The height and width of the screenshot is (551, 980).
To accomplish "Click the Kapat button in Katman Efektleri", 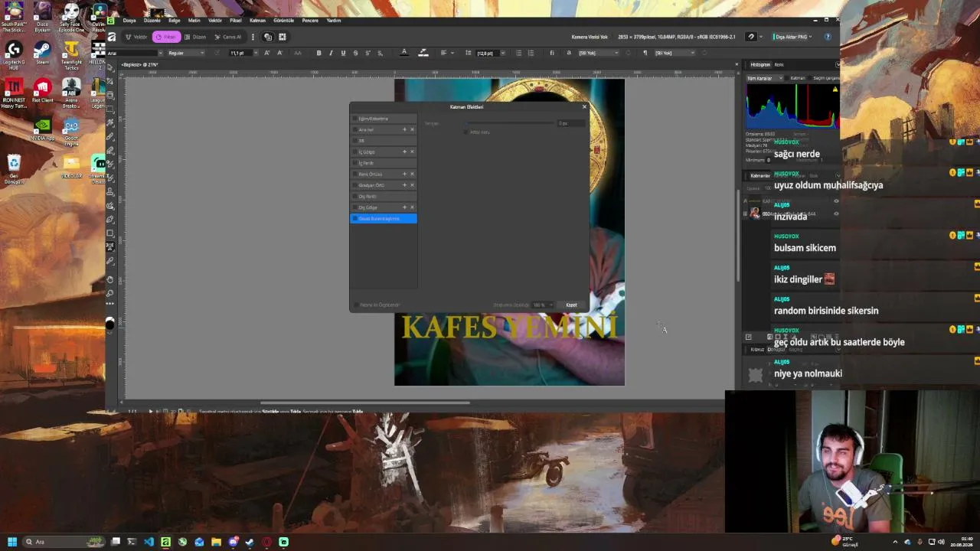I will click(x=571, y=305).
